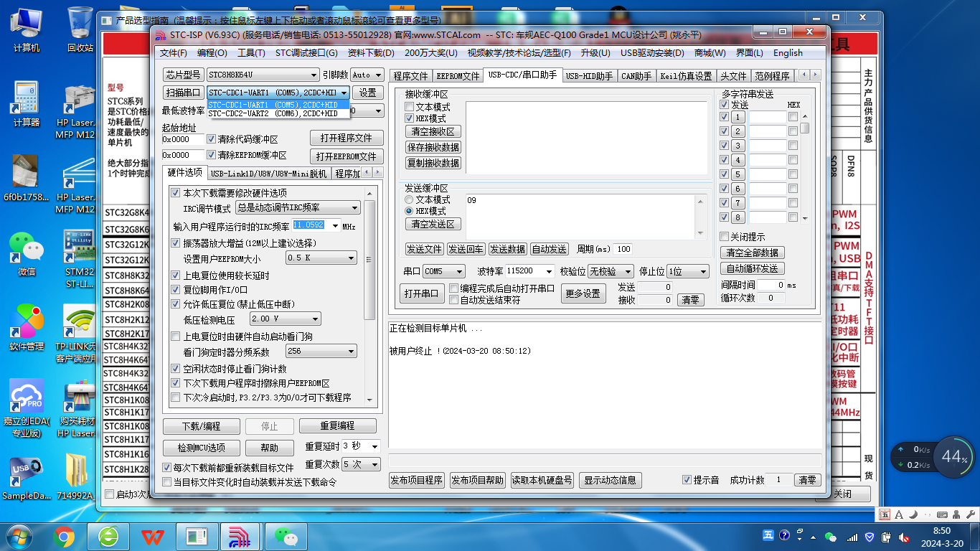980x551 pixels.
Task: Select send buffer 文本模式 radio button
Action: tap(410, 199)
